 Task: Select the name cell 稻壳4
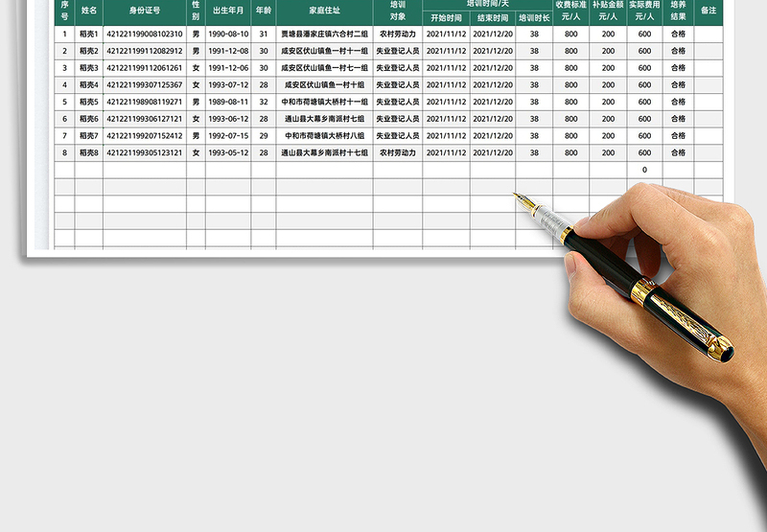[x=89, y=85]
